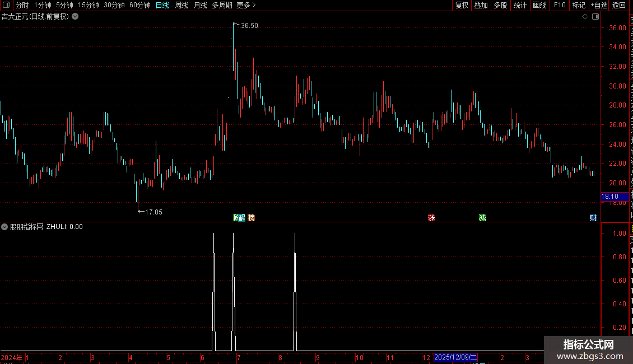This screenshot has height=364, width=633.
Task: Click the 2024年 label on time axis
Action: pos(12,357)
